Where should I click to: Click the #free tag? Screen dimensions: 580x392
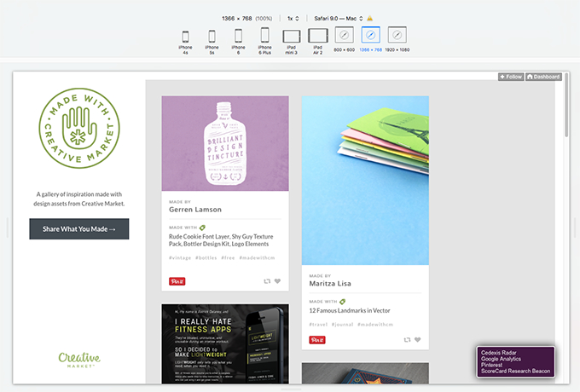click(x=228, y=257)
